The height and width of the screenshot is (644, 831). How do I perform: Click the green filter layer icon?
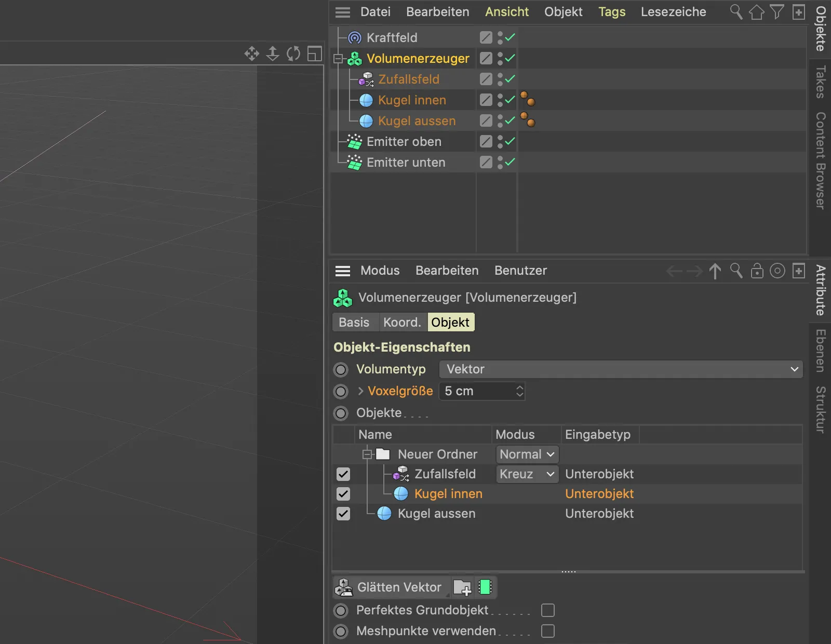click(485, 587)
